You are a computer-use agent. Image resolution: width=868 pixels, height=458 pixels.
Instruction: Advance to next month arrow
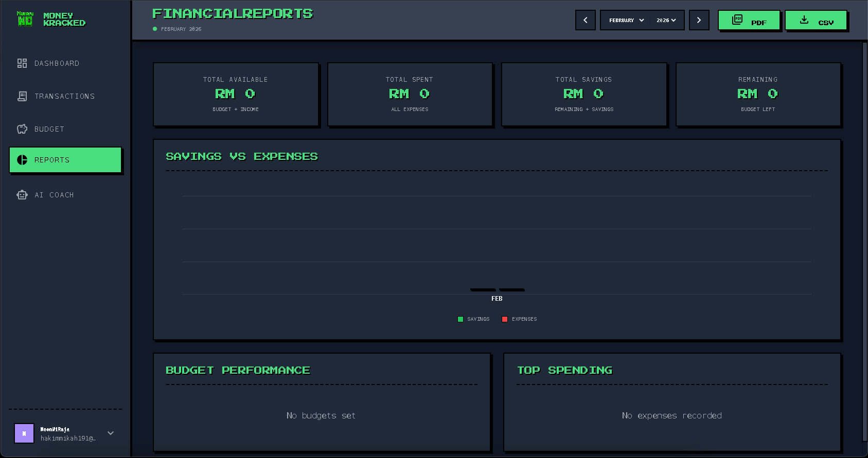699,21
